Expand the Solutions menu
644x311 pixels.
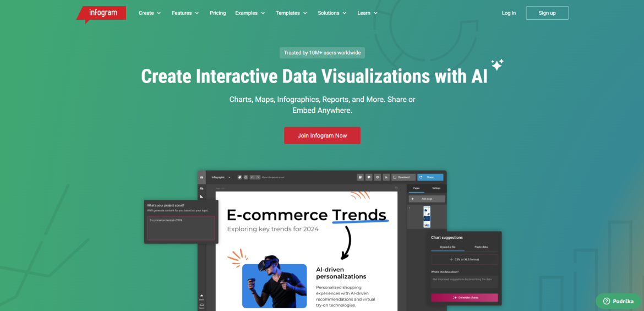[332, 13]
